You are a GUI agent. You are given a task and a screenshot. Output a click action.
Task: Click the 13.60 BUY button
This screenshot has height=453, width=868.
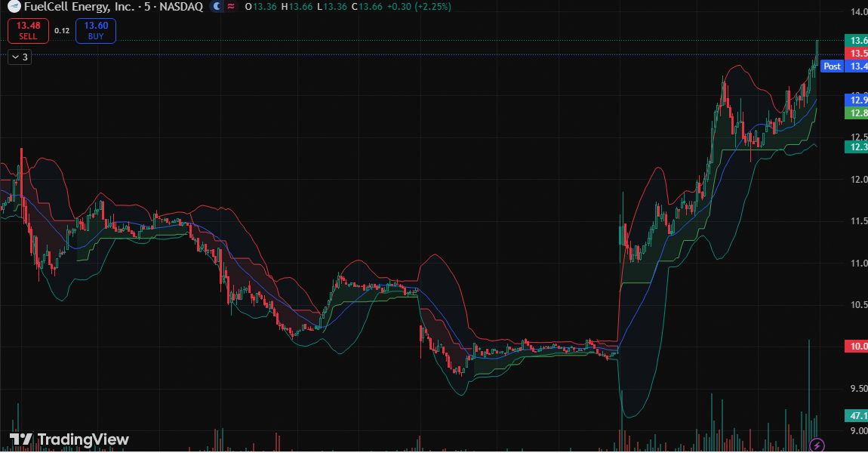point(96,30)
